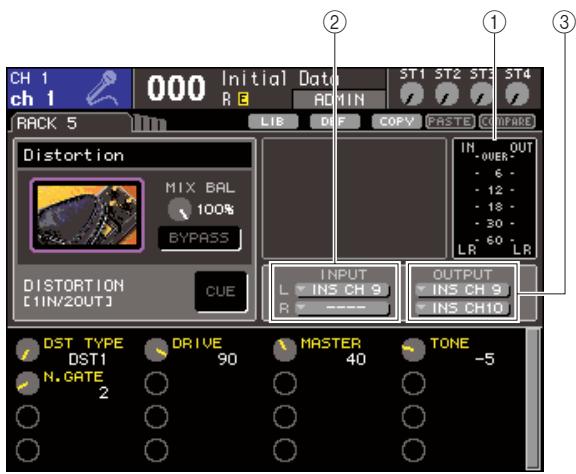Viewport: 576px width, 474px height.
Task: Click the DEF default button
Action: (335, 122)
